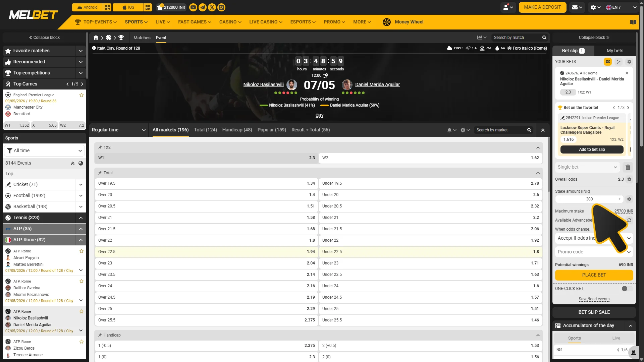The image size is (644, 362).
Task: Open the statistics chart icon
Action: (x=482, y=38)
